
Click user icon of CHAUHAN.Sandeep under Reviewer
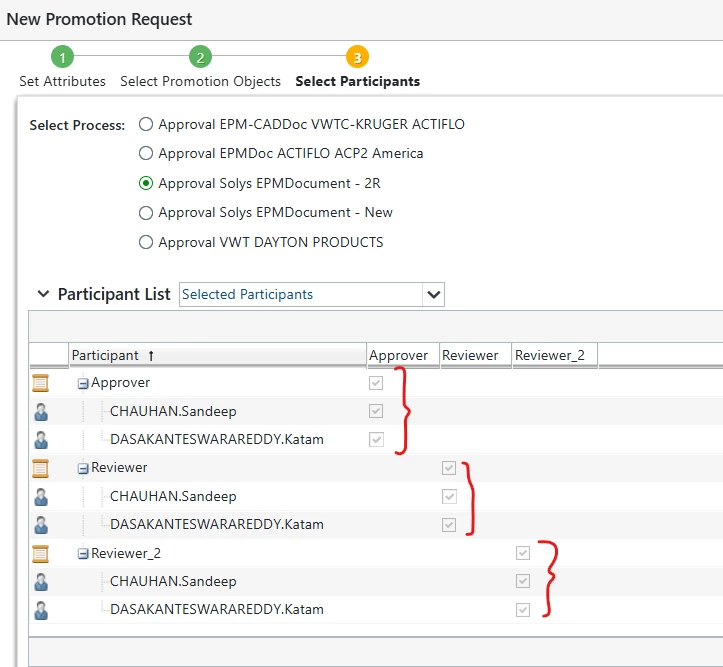pyautogui.click(x=41, y=497)
